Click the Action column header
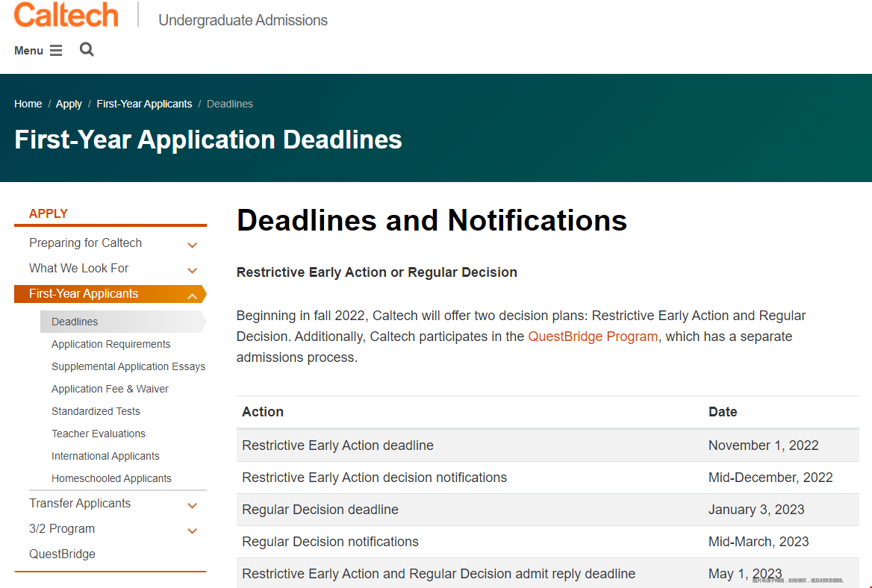This screenshot has width=872, height=588. 263,412
